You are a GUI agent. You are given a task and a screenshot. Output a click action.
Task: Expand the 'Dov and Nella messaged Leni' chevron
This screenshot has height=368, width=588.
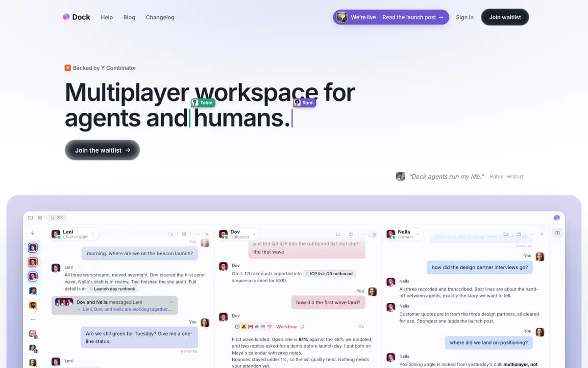coord(171,302)
